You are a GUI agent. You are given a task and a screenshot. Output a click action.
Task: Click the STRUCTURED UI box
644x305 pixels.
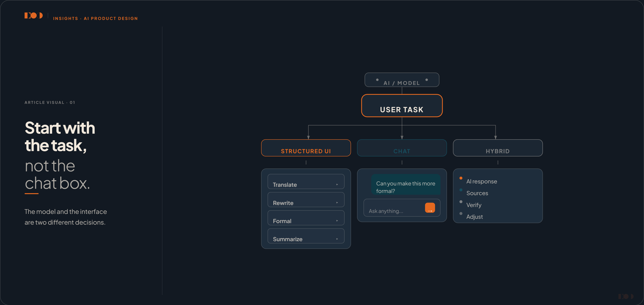306,148
